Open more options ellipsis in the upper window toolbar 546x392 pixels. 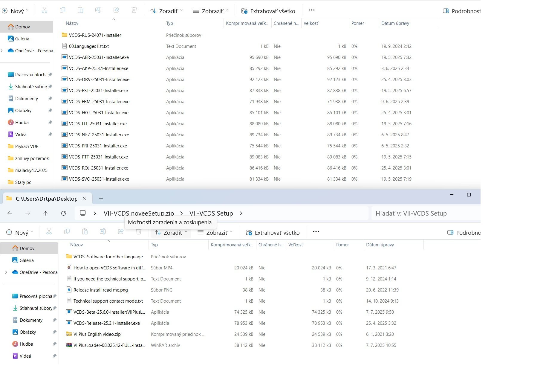pyautogui.click(x=311, y=10)
